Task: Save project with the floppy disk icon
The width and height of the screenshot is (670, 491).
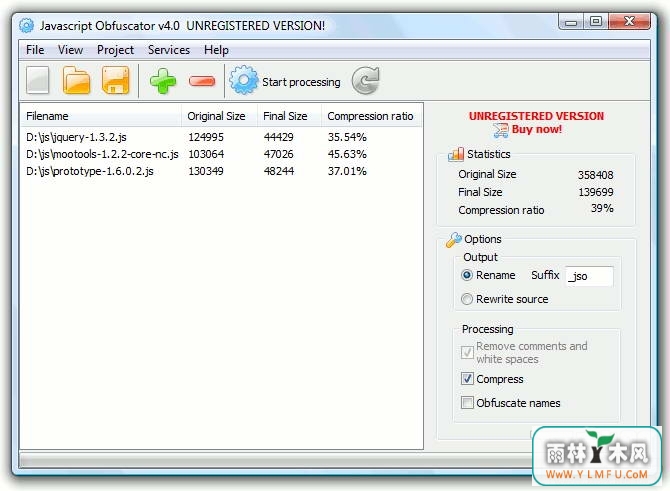Action: click(x=115, y=80)
